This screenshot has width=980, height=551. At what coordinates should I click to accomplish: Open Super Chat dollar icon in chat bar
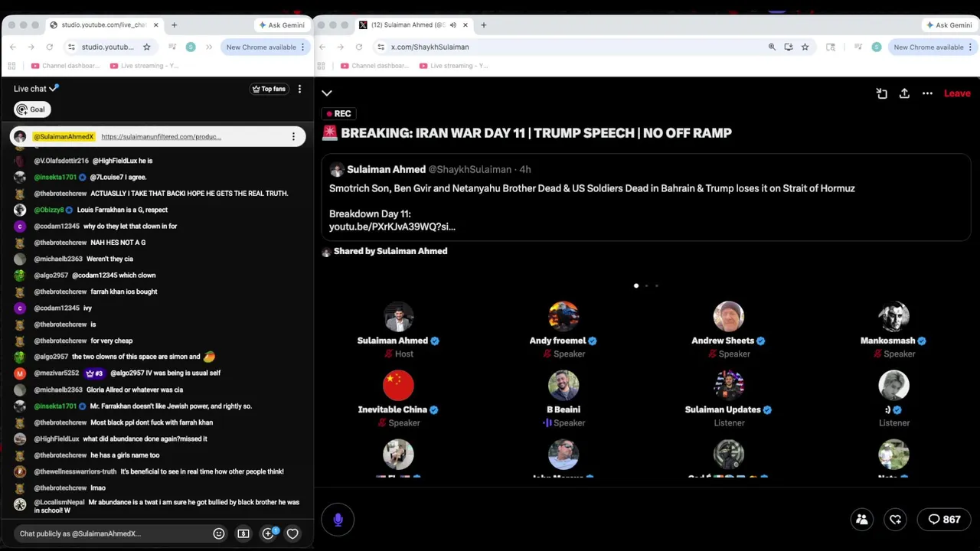pos(243,533)
